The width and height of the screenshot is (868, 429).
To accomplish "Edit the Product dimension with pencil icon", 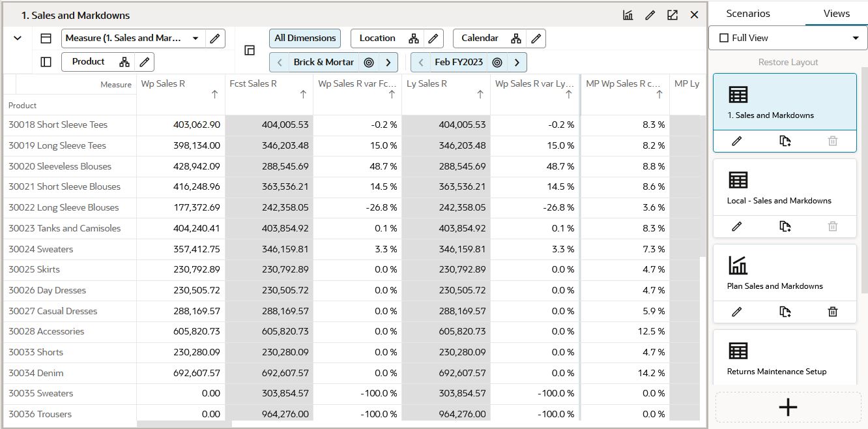I will [145, 62].
